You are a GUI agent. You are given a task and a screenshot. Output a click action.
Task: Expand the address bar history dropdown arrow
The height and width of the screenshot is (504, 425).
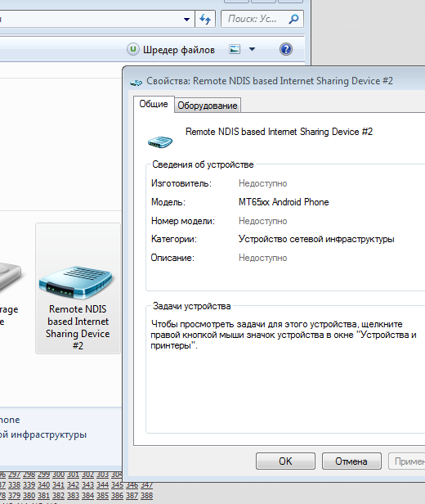coord(186,20)
